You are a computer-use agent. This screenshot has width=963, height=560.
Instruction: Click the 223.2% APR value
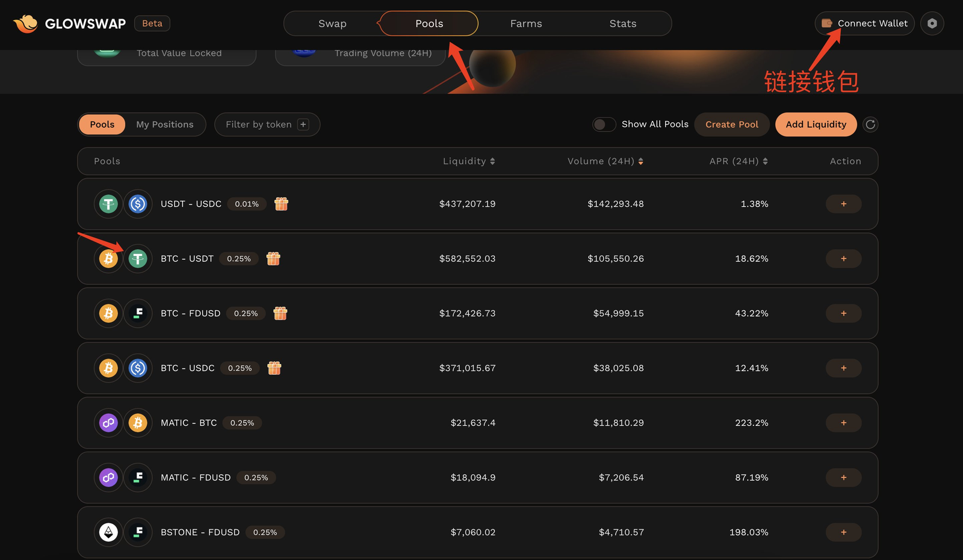[x=752, y=423]
